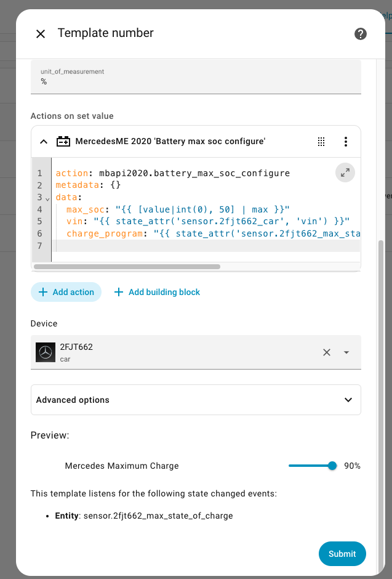Grab the action drag handle icon
This screenshot has height=579, width=392.
click(321, 142)
